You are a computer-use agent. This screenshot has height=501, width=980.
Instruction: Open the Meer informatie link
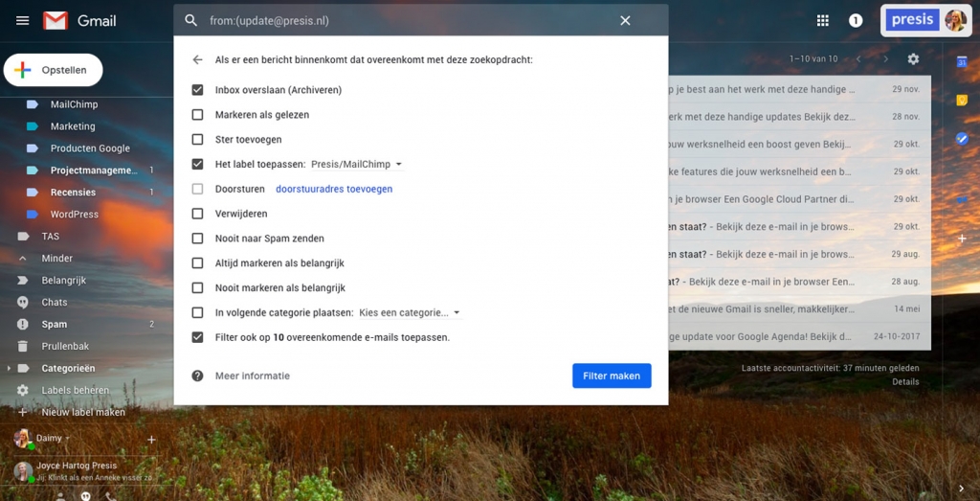pyautogui.click(x=253, y=376)
